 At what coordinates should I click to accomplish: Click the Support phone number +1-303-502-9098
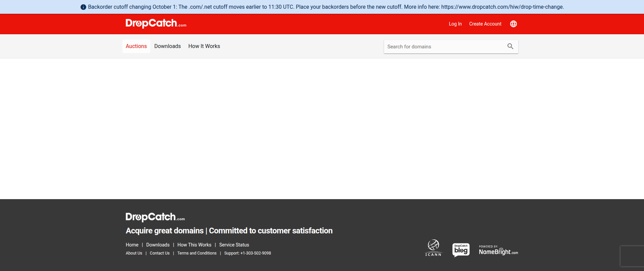pos(256,253)
